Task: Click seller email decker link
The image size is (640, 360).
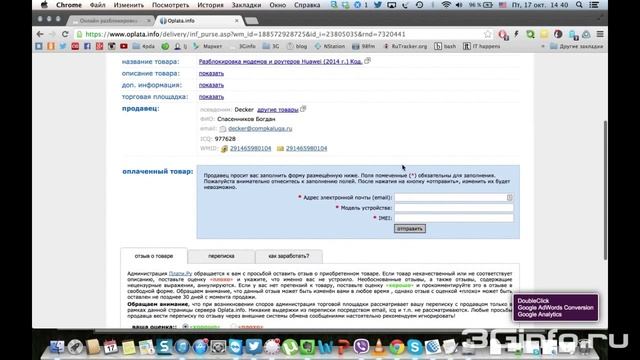Action: point(260,129)
